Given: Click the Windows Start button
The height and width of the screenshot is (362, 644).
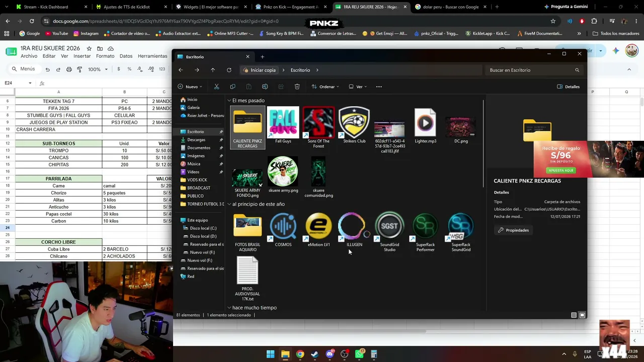Looking at the screenshot, I should click(x=270, y=354).
